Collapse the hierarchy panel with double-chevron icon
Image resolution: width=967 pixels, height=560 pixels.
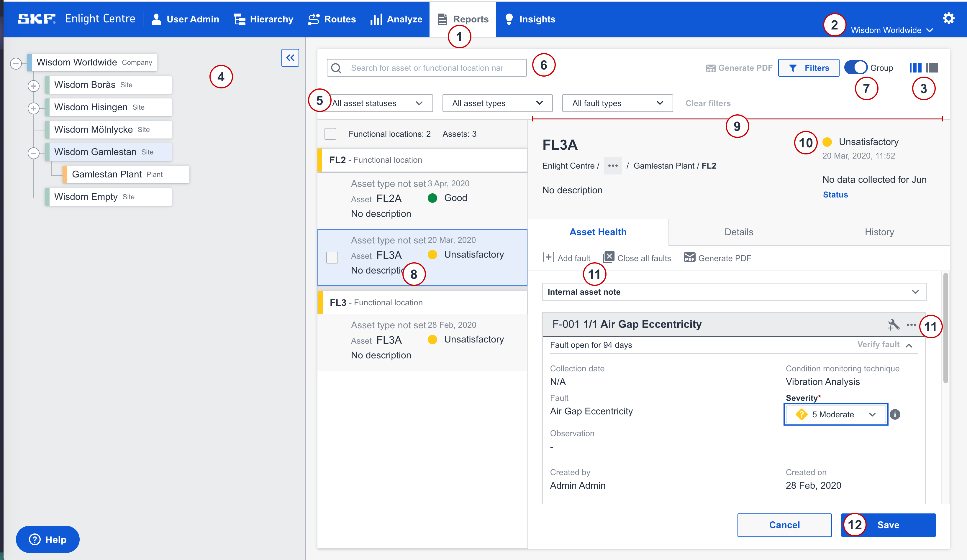click(290, 58)
